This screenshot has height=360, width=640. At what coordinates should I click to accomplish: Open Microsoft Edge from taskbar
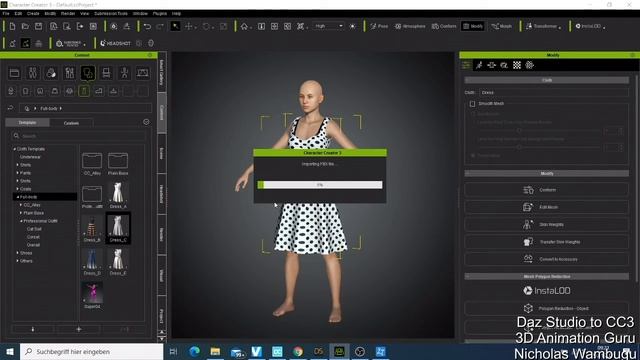[x=195, y=351]
